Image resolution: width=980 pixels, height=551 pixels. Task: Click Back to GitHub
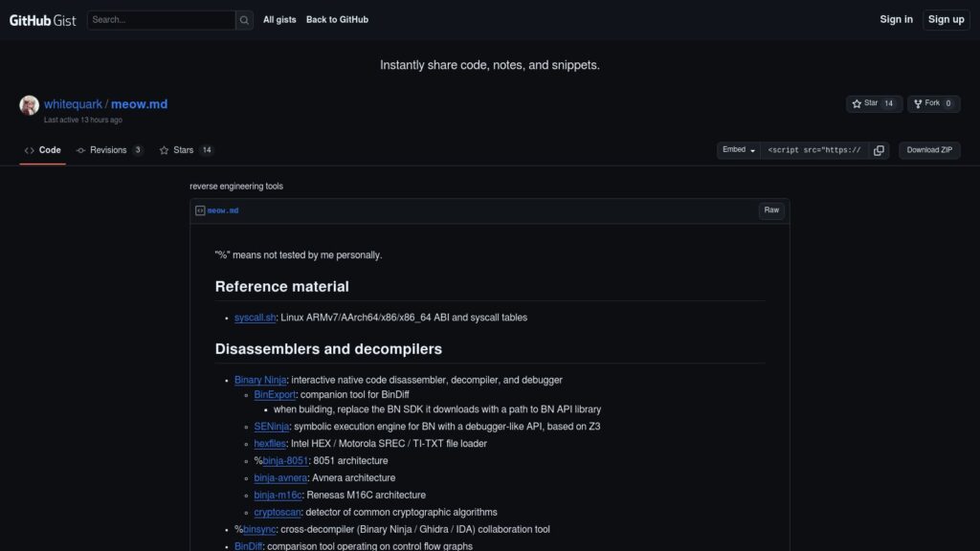[337, 20]
